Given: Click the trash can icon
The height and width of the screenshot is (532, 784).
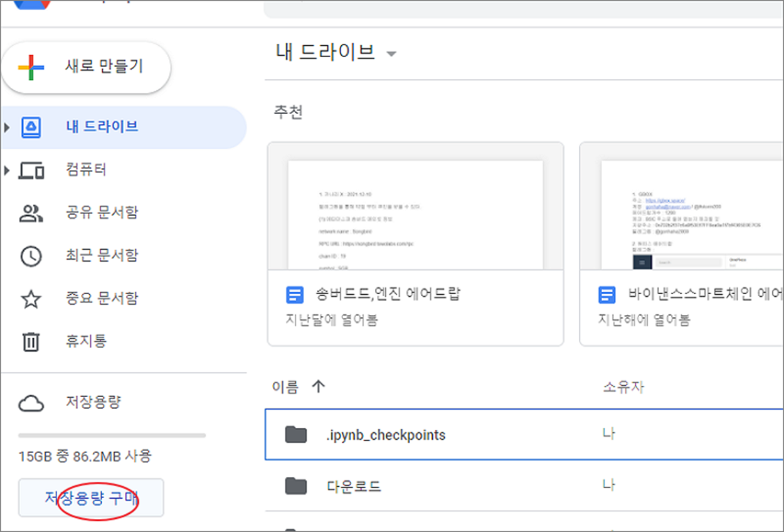Looking at the screenshot, I should click(x=31, y=342).
